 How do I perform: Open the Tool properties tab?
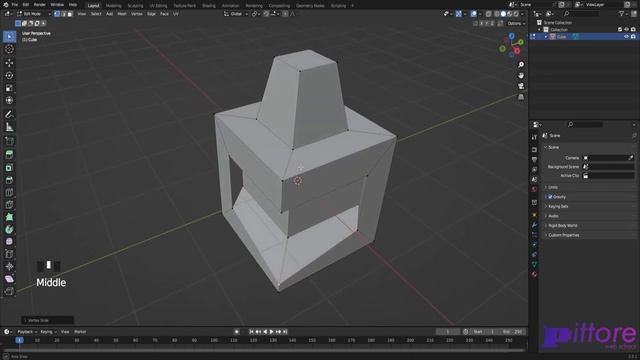[x=534, y=138]
